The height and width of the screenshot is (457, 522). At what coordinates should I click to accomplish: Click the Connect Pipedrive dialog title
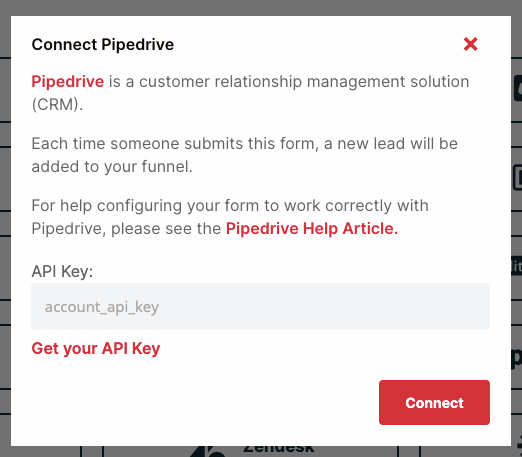[103, 45]
